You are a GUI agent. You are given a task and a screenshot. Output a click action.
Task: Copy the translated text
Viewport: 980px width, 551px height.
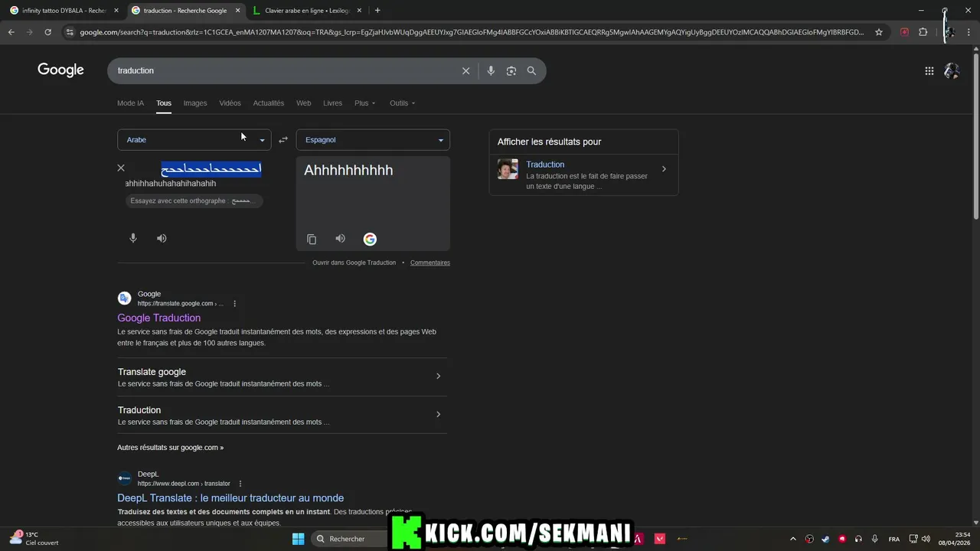click(312, 239)
